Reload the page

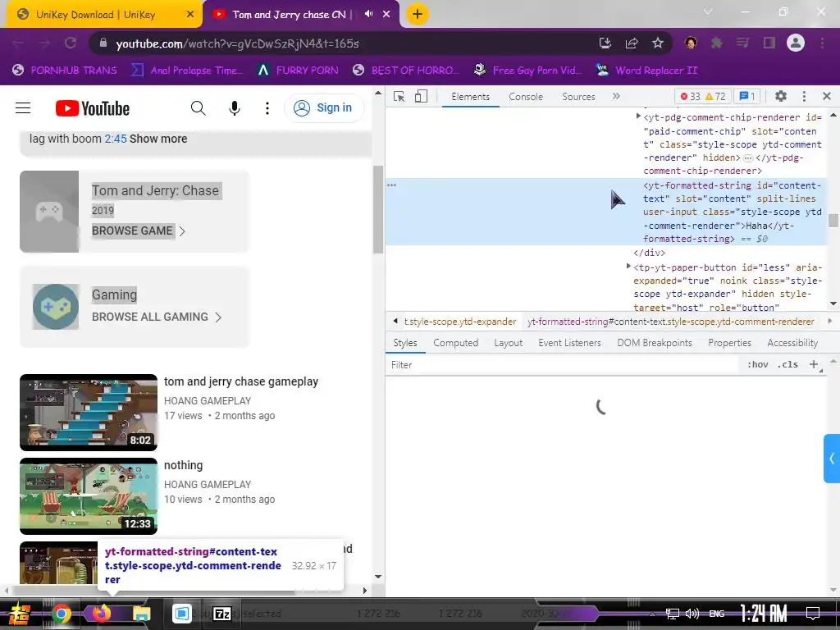tap(71, 43)
